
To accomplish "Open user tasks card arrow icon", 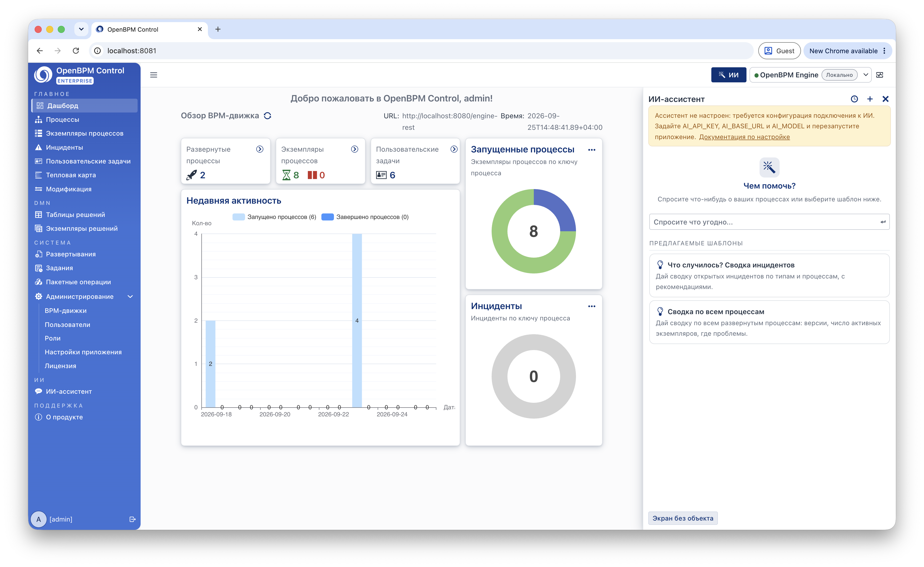I will point(454,149).
